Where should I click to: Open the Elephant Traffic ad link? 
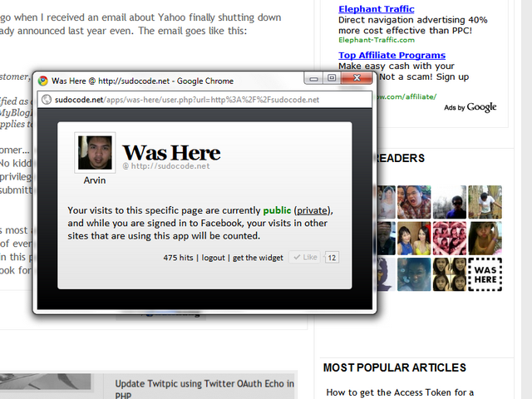(377, 9)
